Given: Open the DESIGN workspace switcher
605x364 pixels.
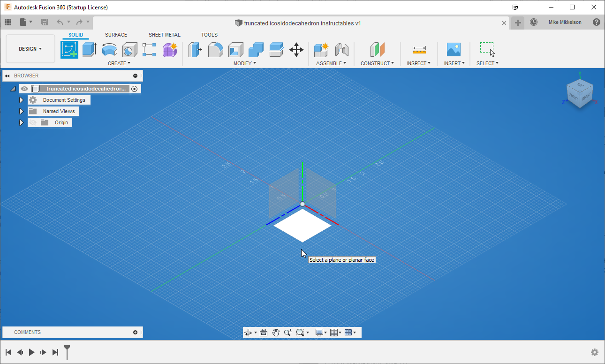Looking at the screenshot, I should point(30,48).
